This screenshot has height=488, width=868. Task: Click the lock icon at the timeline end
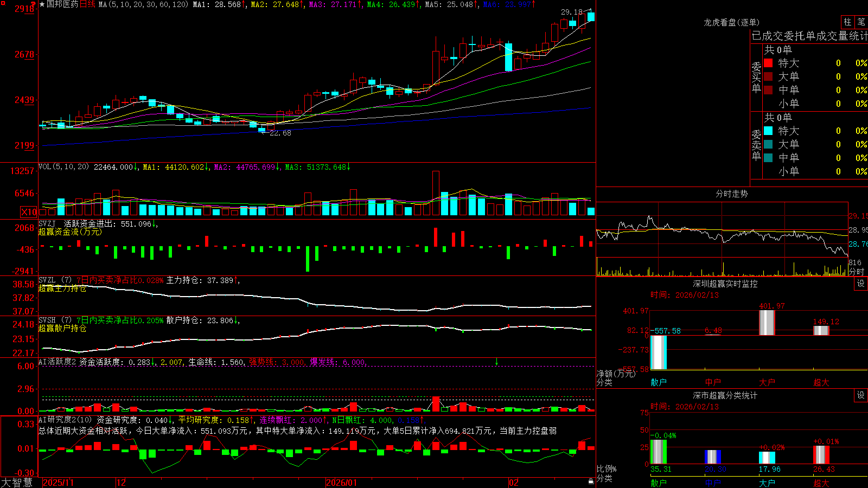point(591,481)
